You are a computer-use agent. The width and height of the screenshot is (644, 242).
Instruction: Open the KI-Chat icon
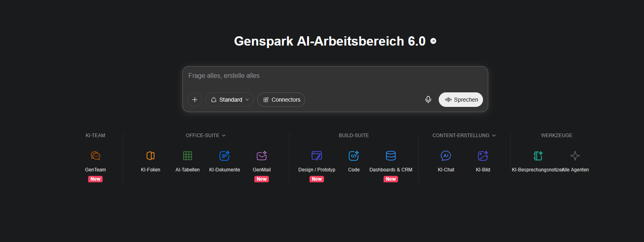click(446, 156)
